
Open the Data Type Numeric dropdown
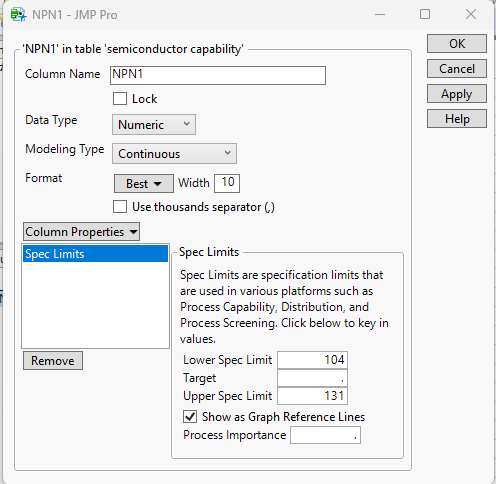click(154, 125)
